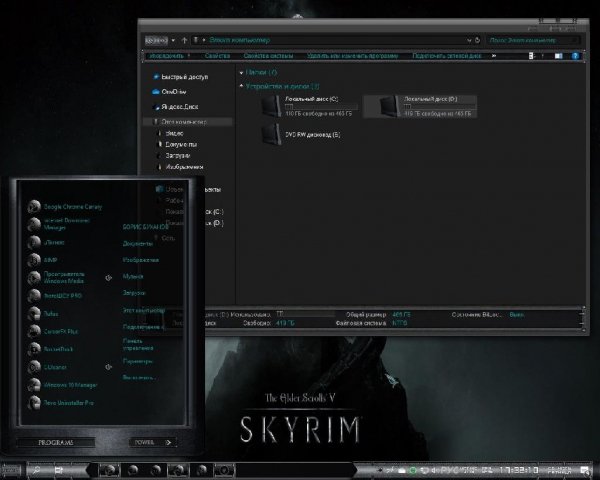Open Музыка link in Start menu
This screenshot has width=600, height=480.
(x=133, y=276)
